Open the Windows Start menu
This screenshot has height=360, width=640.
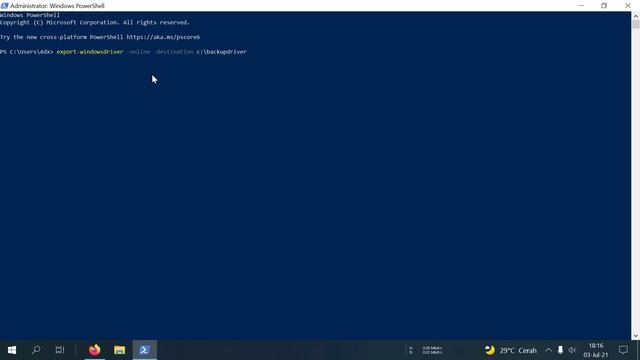[12, 350]
